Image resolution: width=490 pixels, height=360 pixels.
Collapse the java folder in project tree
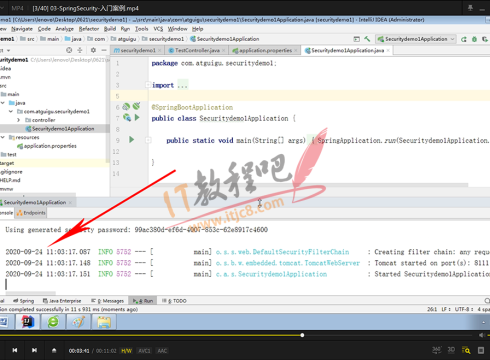point(3,103)
